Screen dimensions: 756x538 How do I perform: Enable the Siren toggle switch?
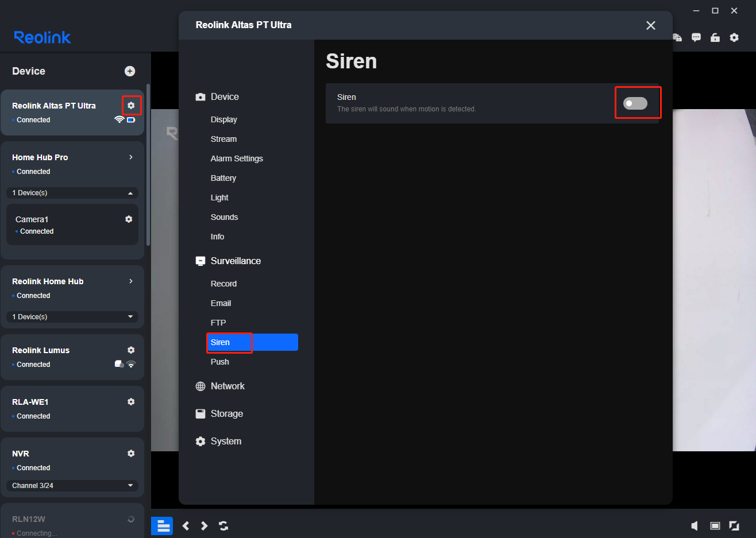pyautogui.click(x=635, y=103)
